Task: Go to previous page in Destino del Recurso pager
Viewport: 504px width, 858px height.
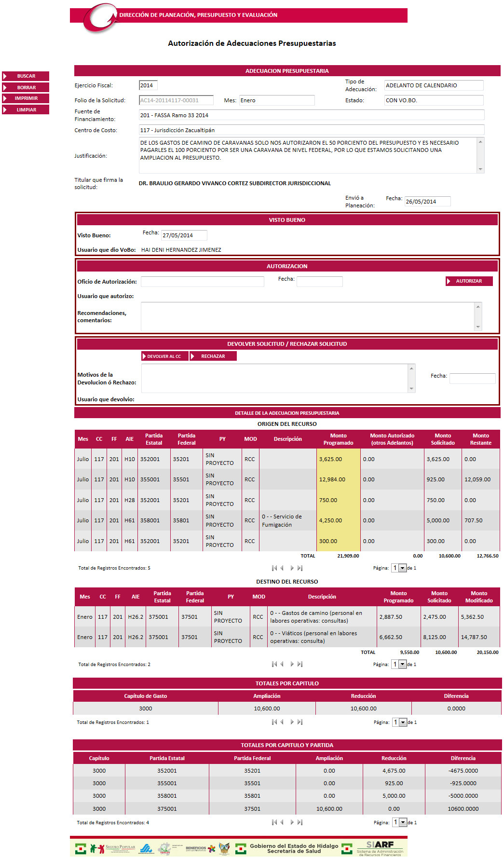Action: pyautogui.click(x=282, y=664)
